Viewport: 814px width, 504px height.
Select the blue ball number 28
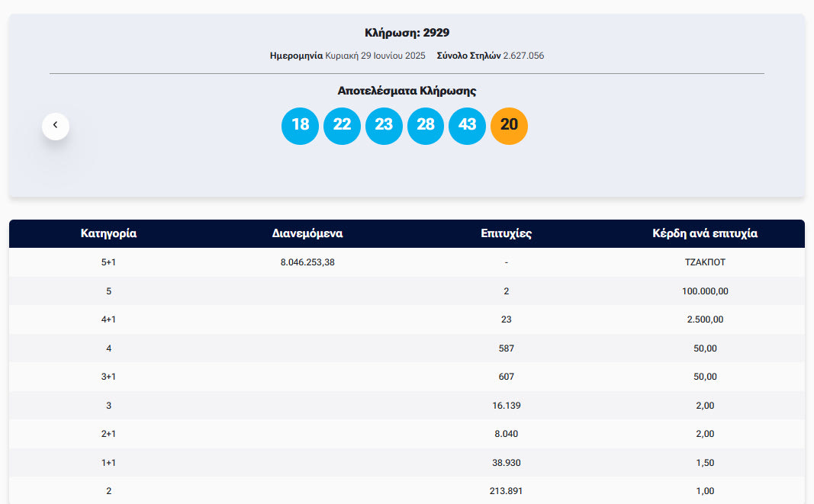tap(426, 126)
